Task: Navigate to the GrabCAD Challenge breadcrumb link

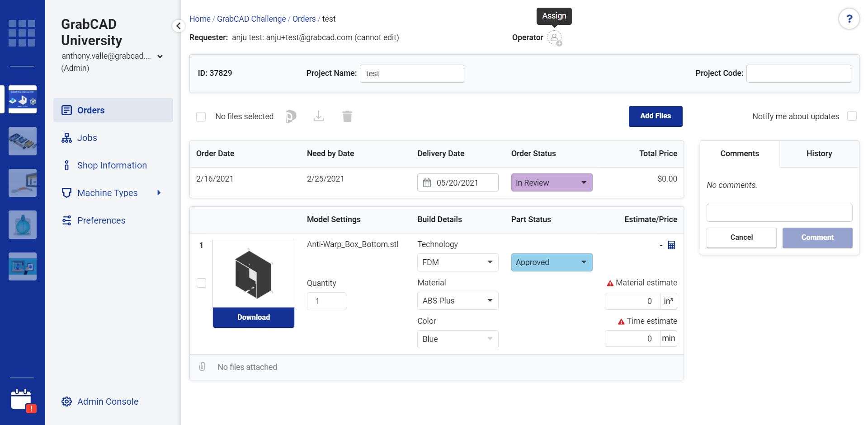Action: click(251, 19)
